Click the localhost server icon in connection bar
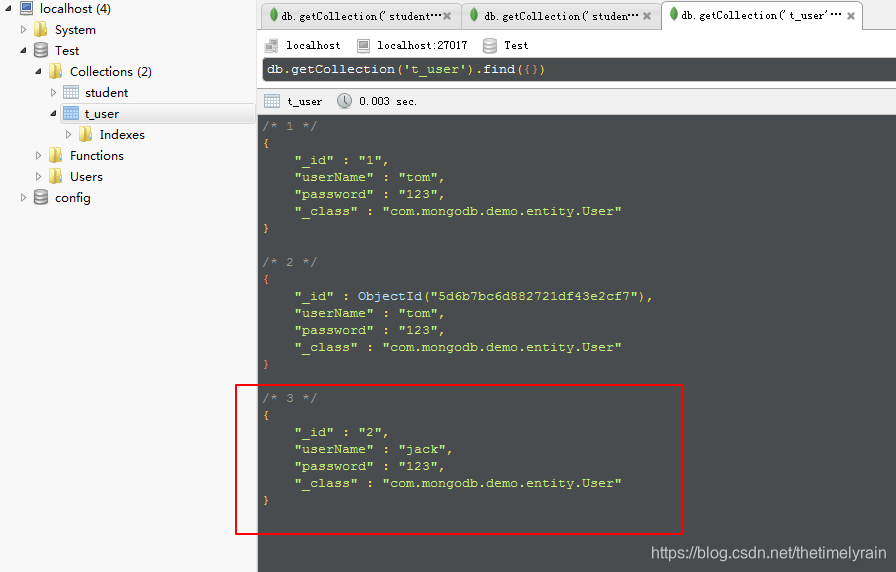896x572 pixels. (x=271, y=46)
